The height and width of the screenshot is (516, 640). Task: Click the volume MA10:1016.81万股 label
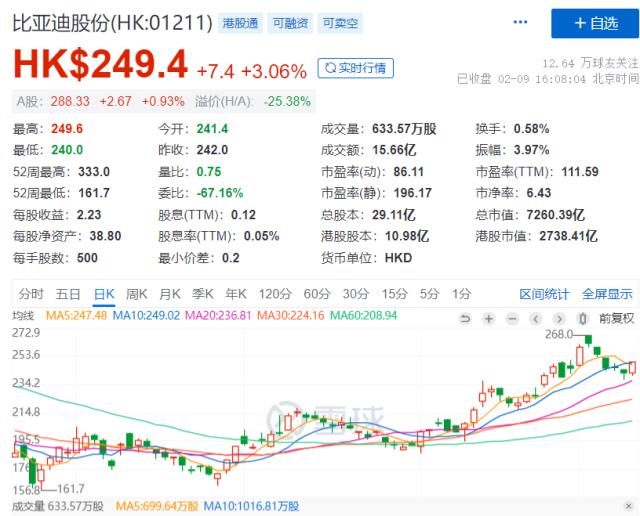pos(251,506)
